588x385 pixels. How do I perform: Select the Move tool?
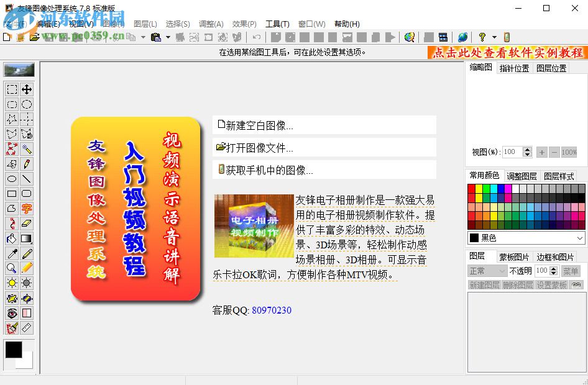[25, 89]
